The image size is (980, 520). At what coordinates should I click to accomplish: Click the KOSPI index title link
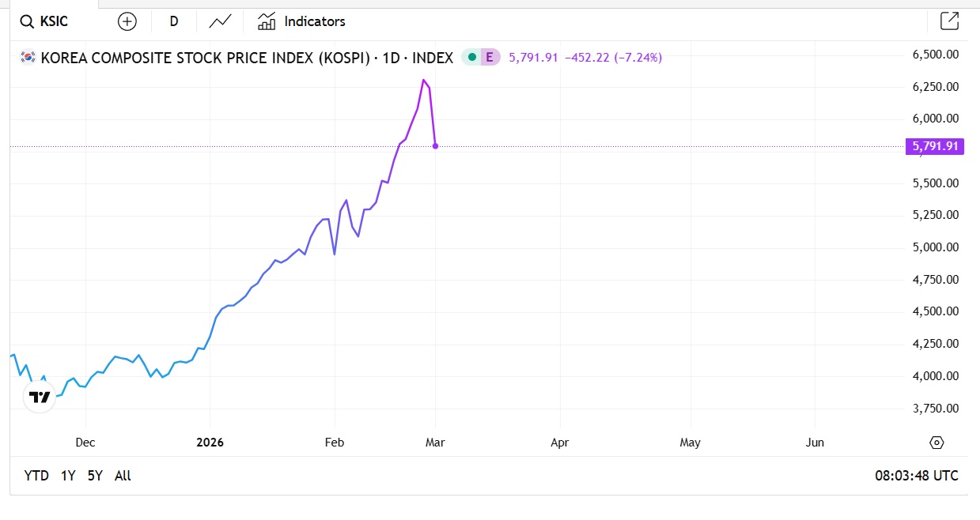[x=247, y=57]
